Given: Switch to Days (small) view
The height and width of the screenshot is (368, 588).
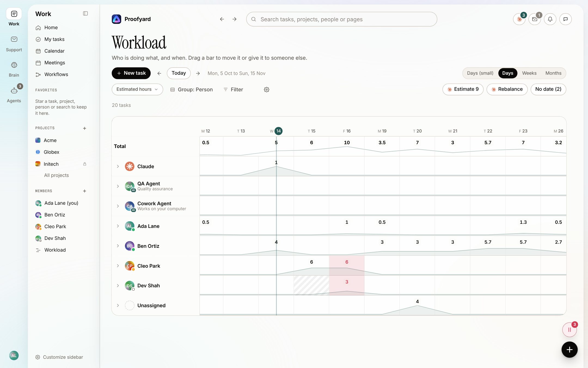Looking at the screenshot, I should 480,73.
